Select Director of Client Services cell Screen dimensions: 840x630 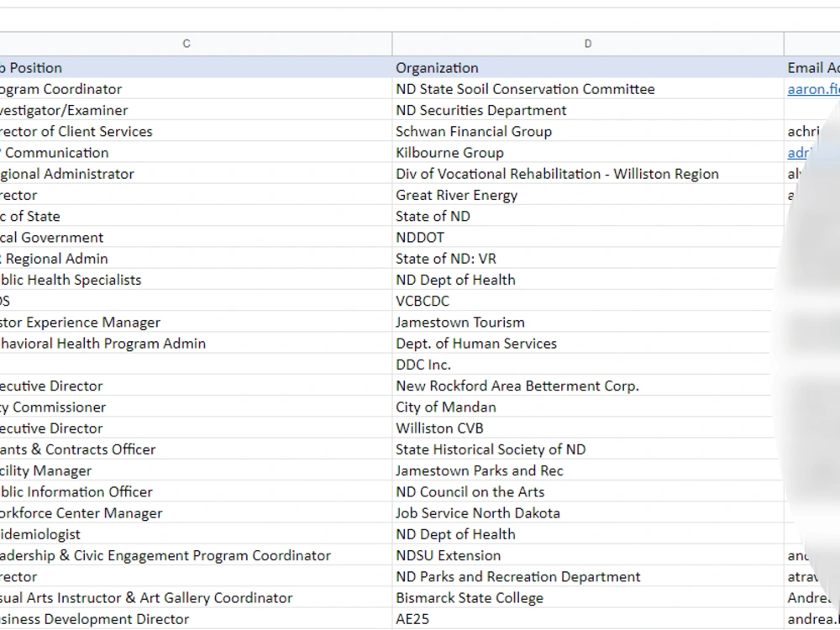pos(196,131)
